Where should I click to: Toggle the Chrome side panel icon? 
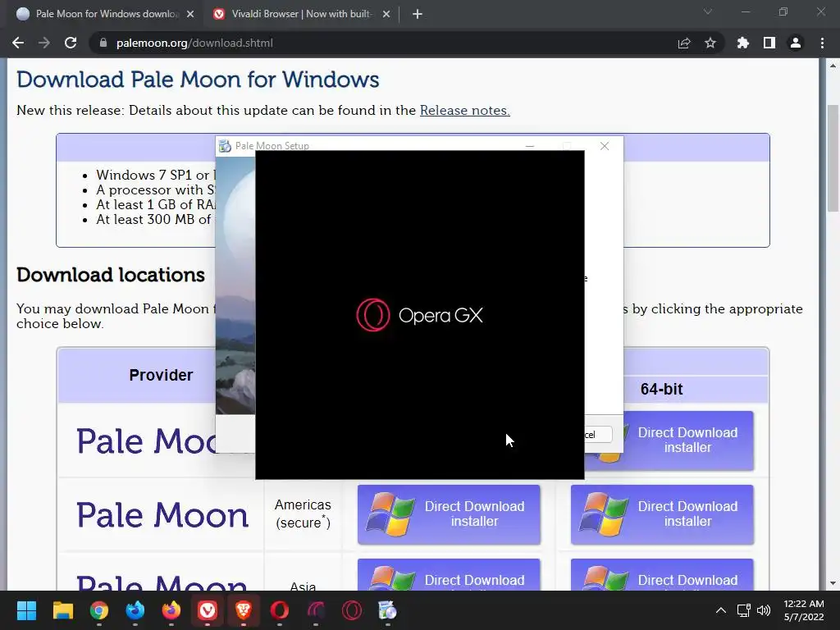coord(769,43)
